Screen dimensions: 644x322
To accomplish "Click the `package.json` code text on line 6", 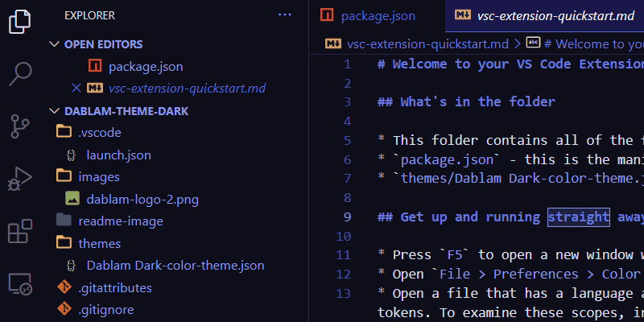I will point(447,159).
